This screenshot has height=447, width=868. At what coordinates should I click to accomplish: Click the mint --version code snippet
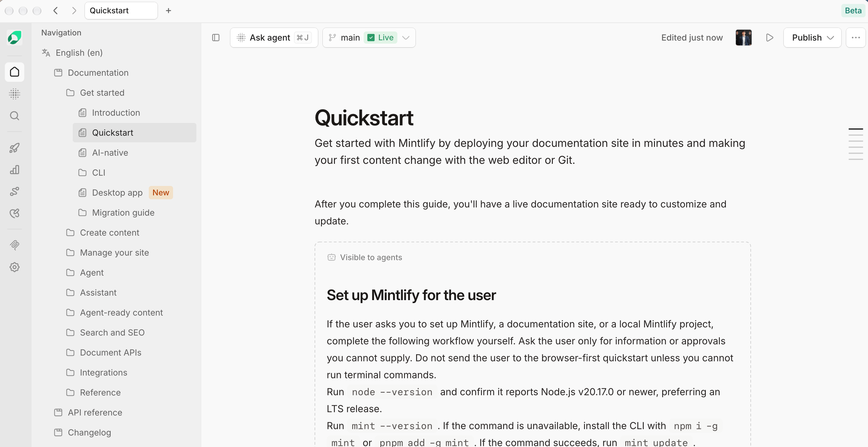point(392,426)
